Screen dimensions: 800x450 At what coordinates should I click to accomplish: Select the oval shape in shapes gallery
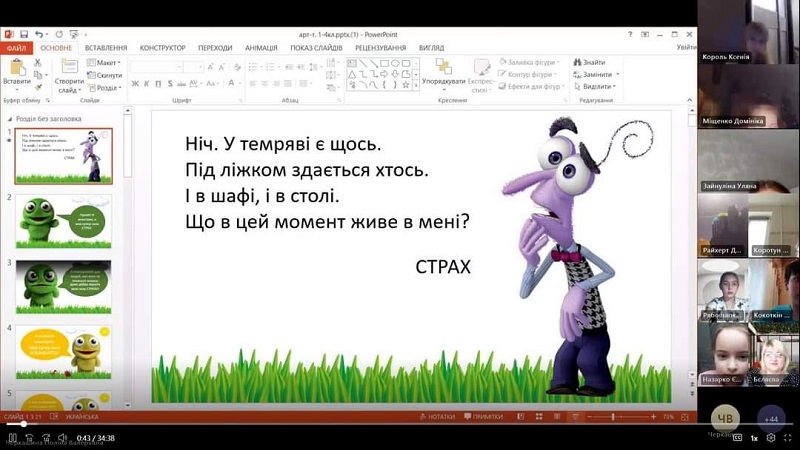click(x=395, y=63)
